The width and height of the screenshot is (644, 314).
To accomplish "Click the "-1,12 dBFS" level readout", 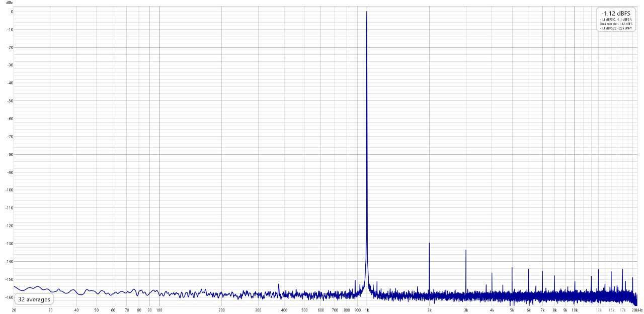I will [616, 14].
